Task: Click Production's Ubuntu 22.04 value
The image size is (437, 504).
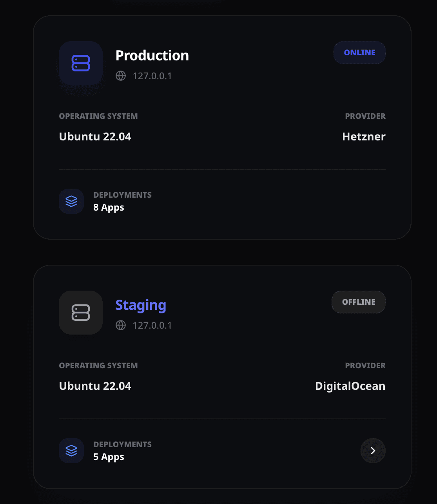Action: 95,136
